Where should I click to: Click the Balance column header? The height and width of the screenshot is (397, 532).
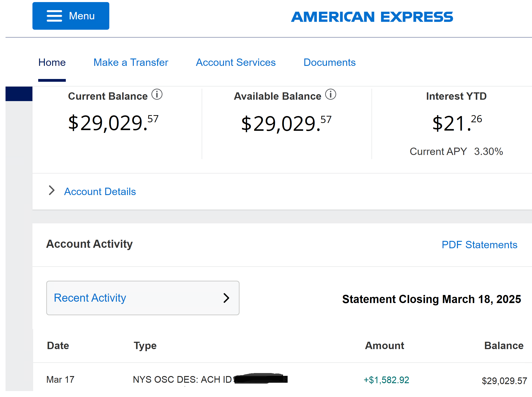click(504, 346)
